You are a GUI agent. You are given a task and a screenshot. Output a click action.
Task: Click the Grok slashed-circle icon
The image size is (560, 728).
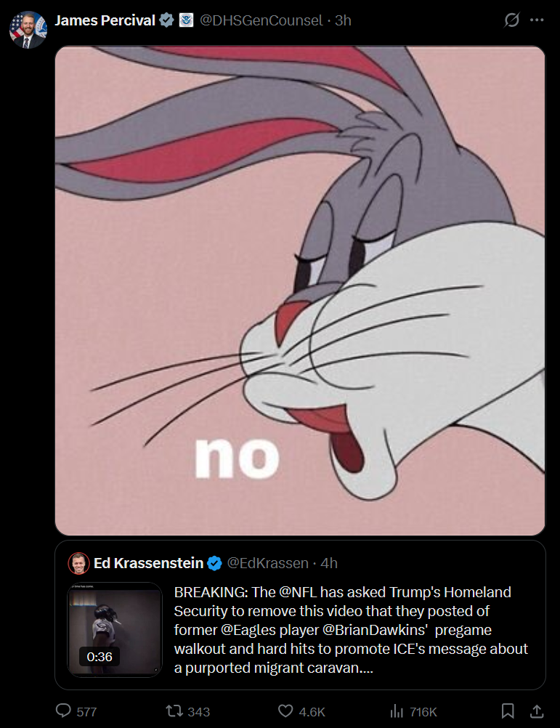coord(512,20)
